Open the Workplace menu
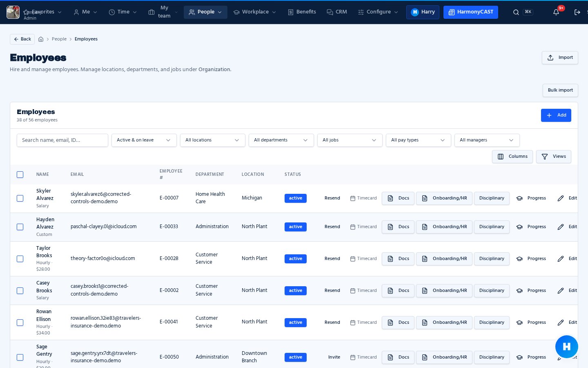This screenshot has height=368, width=588. click(255, 12)
